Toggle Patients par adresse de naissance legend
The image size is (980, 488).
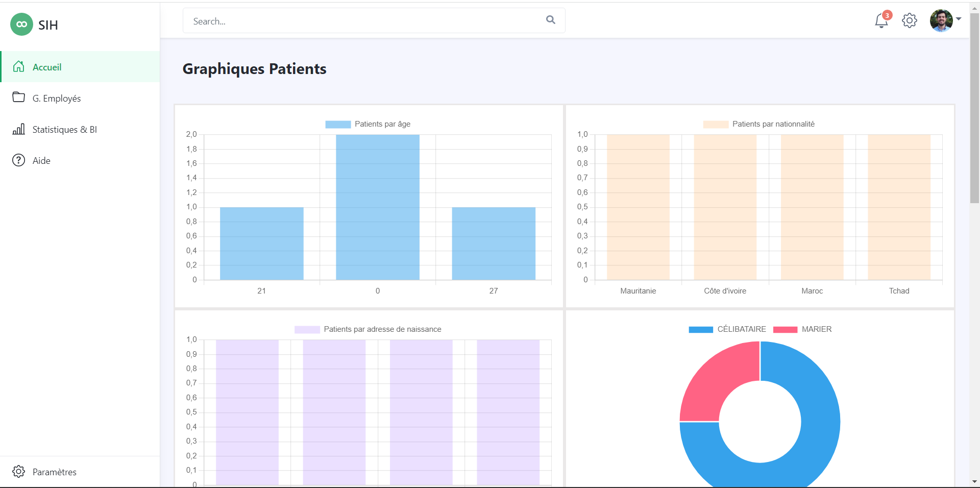pyautogui.click(x=367, y=329)
